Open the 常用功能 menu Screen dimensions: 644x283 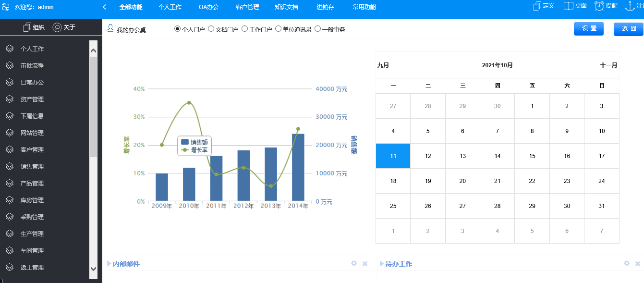[364, 7]
